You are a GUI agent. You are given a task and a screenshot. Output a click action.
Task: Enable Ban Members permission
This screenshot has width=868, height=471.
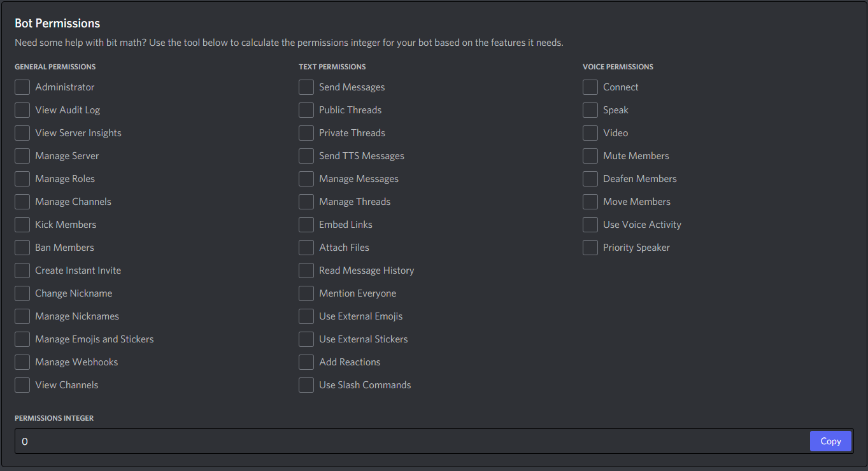point(22,247)
